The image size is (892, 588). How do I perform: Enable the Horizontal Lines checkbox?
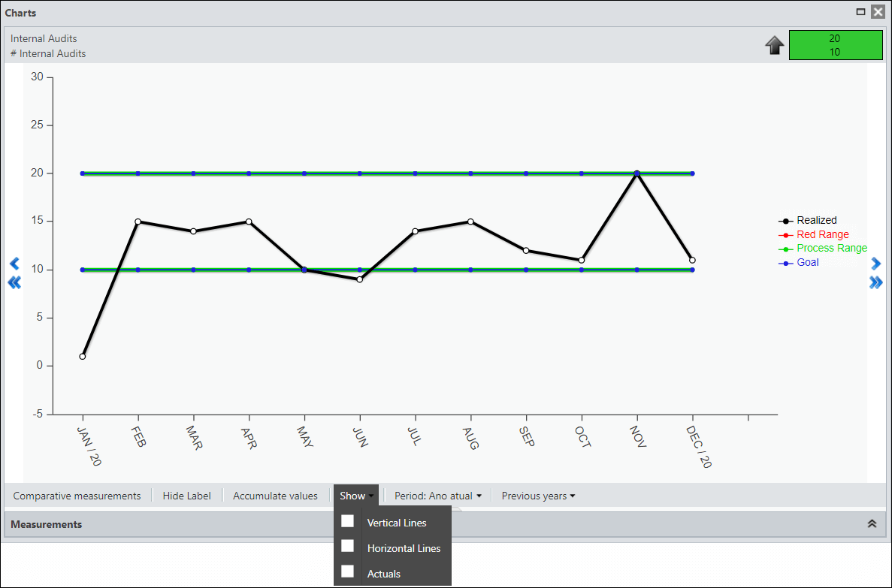click(x=348, y=546)
